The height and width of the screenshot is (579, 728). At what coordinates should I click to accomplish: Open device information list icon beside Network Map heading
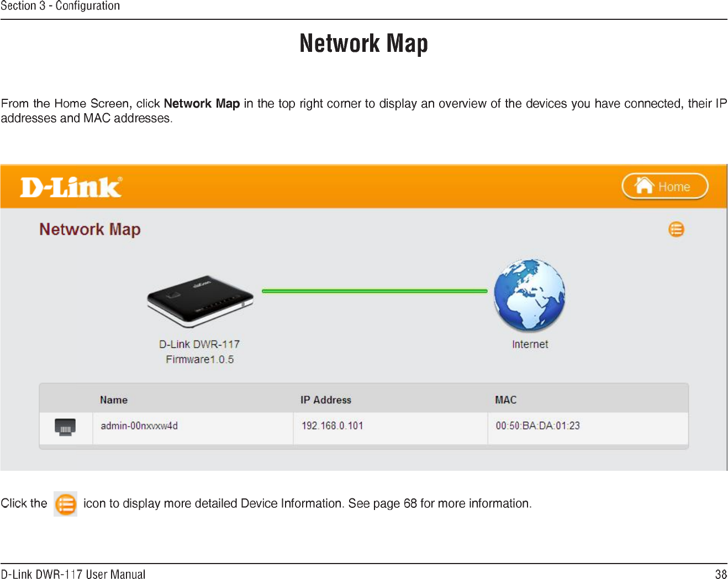click(676, 229)
